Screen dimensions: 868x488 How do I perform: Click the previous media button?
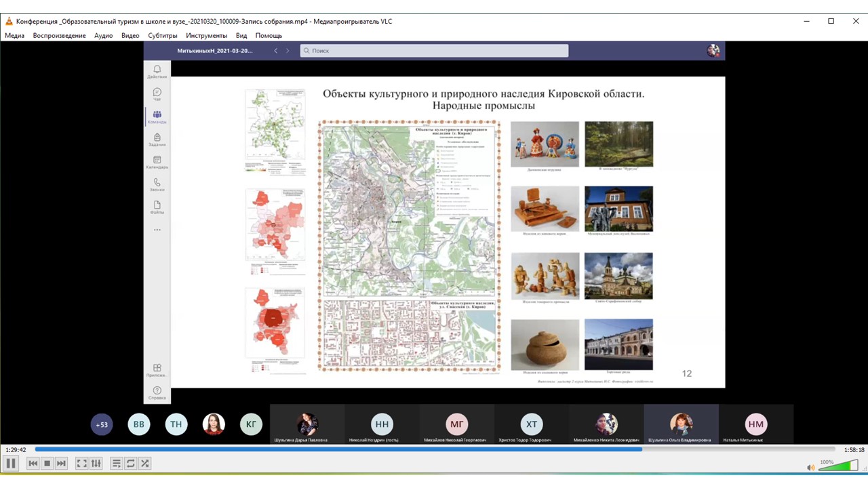point(33,464)
